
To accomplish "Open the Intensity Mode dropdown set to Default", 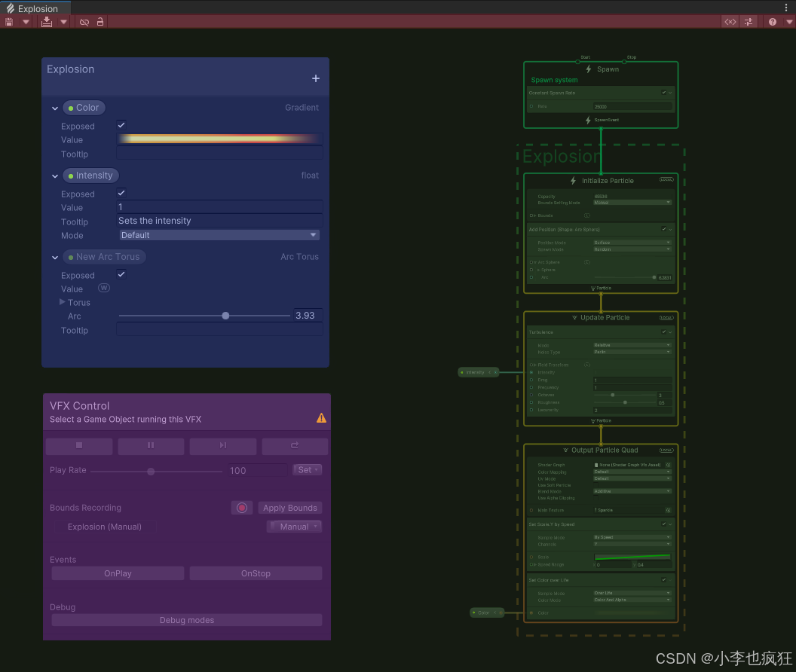I will [219, 235].
